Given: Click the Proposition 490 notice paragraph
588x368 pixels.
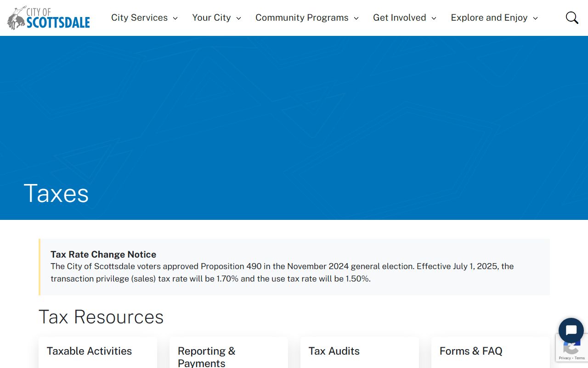Looking at the screenshot, I should point(282,272).
